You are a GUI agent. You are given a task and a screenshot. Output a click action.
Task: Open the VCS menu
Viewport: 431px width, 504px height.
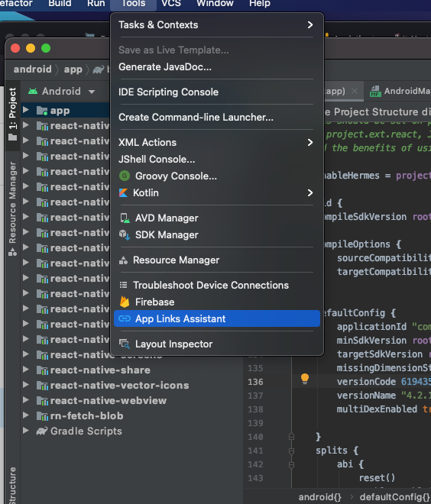click(x=171, y=4)
